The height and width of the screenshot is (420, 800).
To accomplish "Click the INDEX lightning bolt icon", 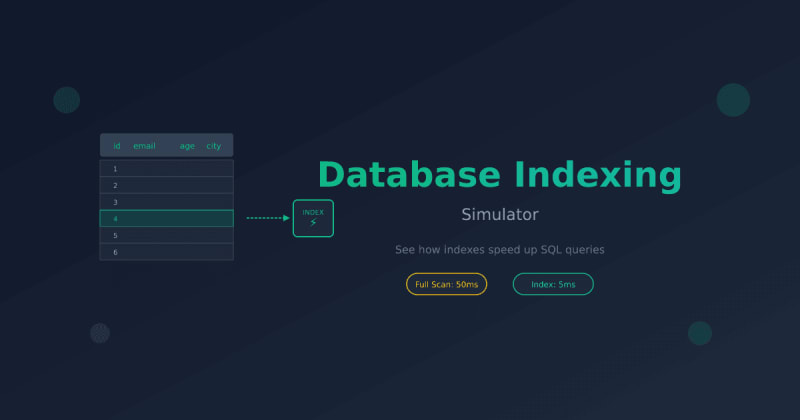I will tap(313, 223).
